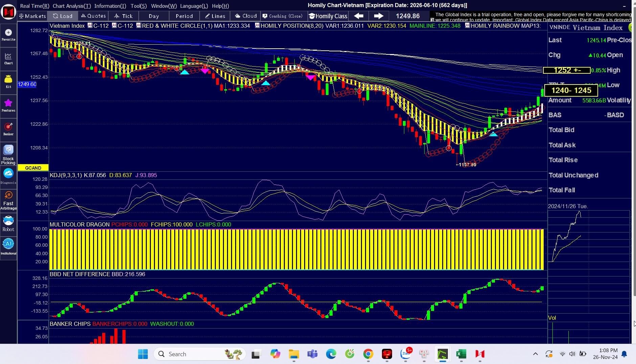This screenshot has height=364, width=636.
Task: Open Zalo from the taskbar
Action: pyautogui.click(x=406, y=354)
